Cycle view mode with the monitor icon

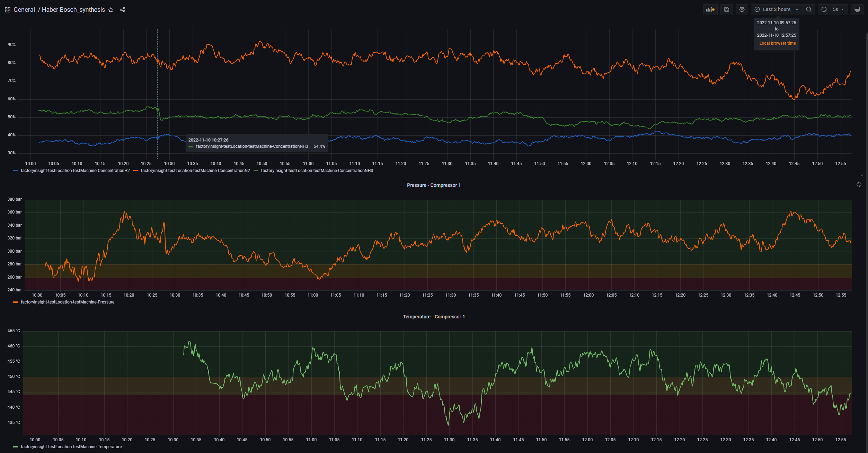(857, 10)
